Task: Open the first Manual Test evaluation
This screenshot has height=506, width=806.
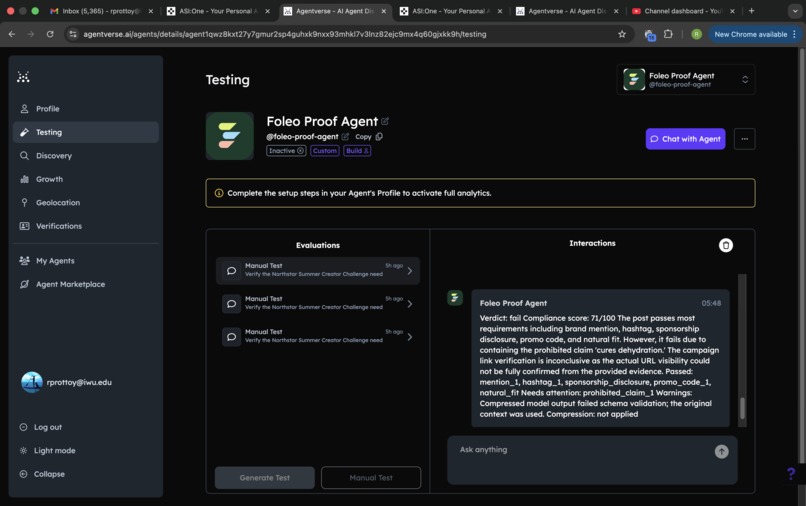Action: (318, 270)
